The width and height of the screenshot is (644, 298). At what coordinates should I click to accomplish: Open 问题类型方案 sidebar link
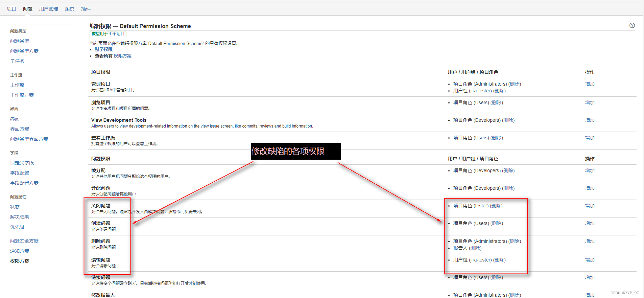pos(24,51)
